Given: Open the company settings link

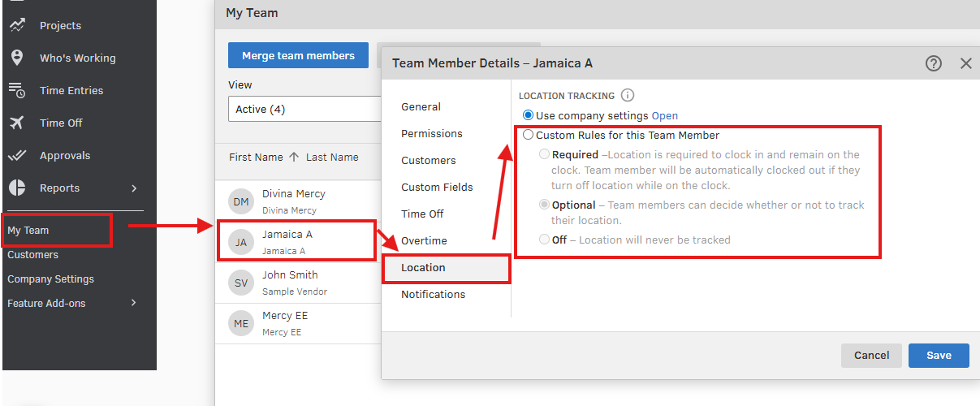Looking at the screenshot, I should click(664, 116).
